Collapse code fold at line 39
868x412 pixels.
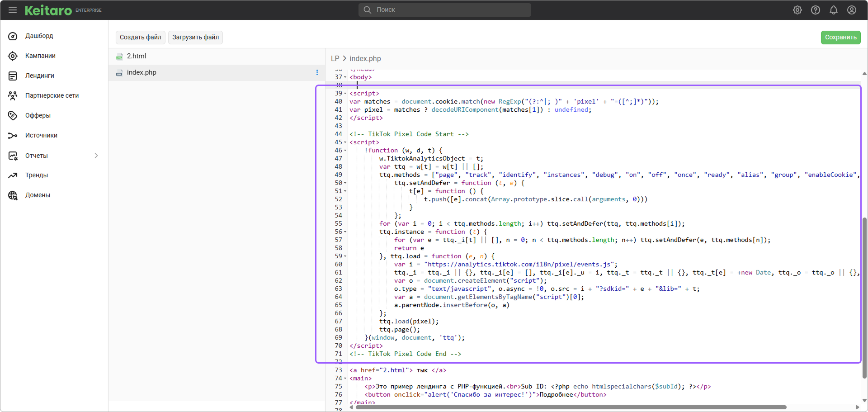click(x=345, y=94)
